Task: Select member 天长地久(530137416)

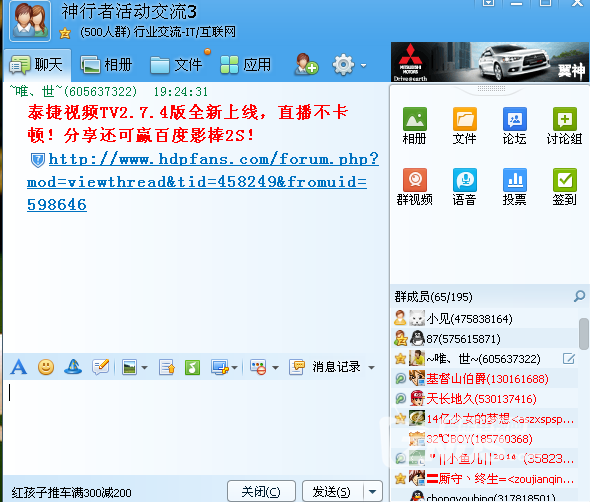Action: [x=485, y=399]
